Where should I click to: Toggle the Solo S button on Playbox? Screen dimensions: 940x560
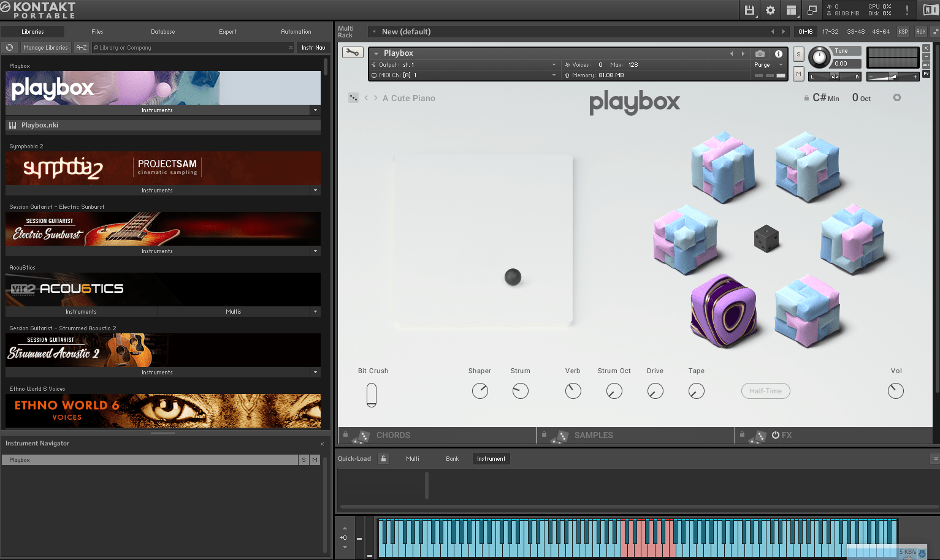[798, 54]
